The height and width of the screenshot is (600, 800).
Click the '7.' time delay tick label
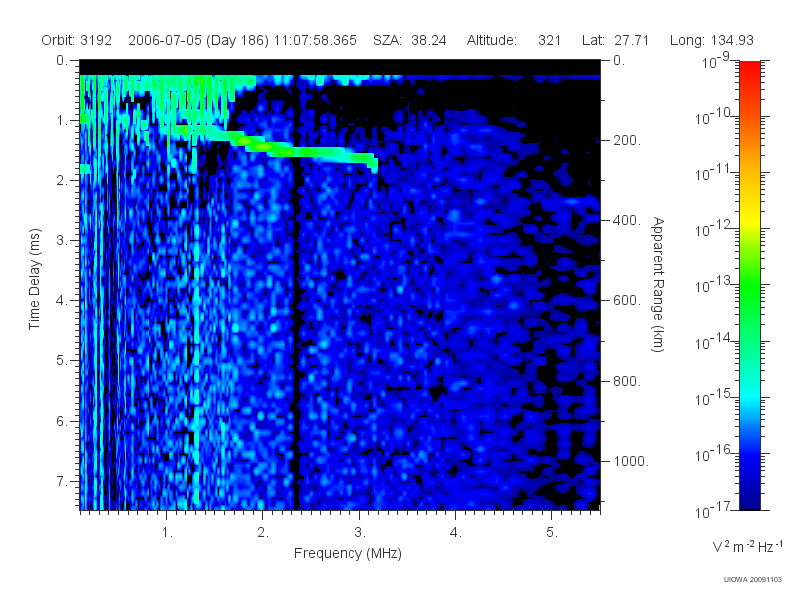[62, 481]
